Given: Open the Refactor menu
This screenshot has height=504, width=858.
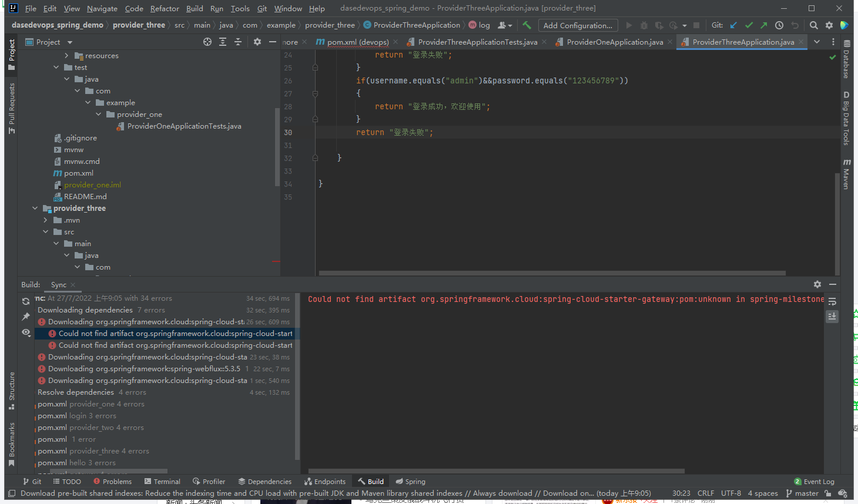Looking at the screenshot, I should coord(165,8).
